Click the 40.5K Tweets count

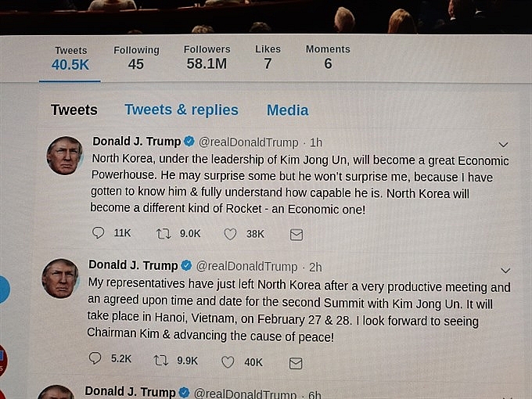click(70, 59)
